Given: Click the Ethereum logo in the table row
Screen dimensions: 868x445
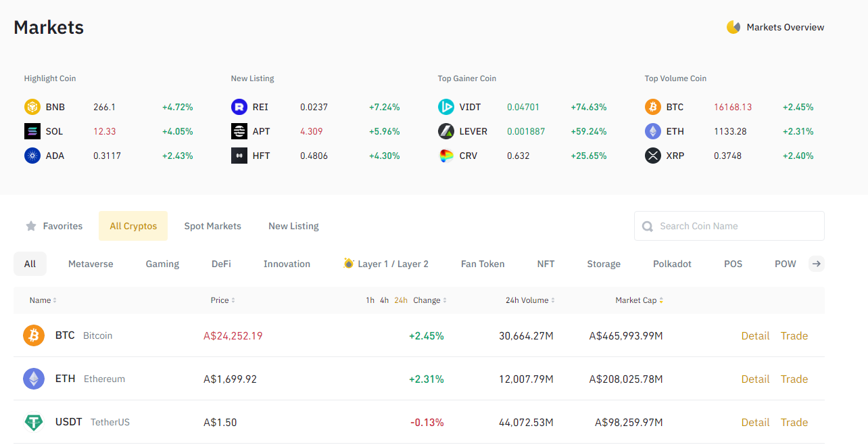Looking at the screenshot, I should (x=34, y=379).
